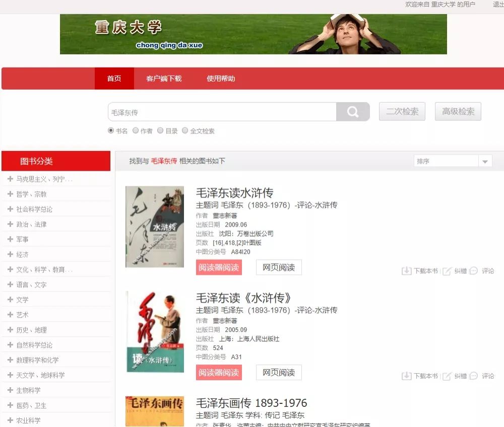The image size is (504, 427).
Task: Expand 文化、科学、教育 category
Action: (10, 269)
